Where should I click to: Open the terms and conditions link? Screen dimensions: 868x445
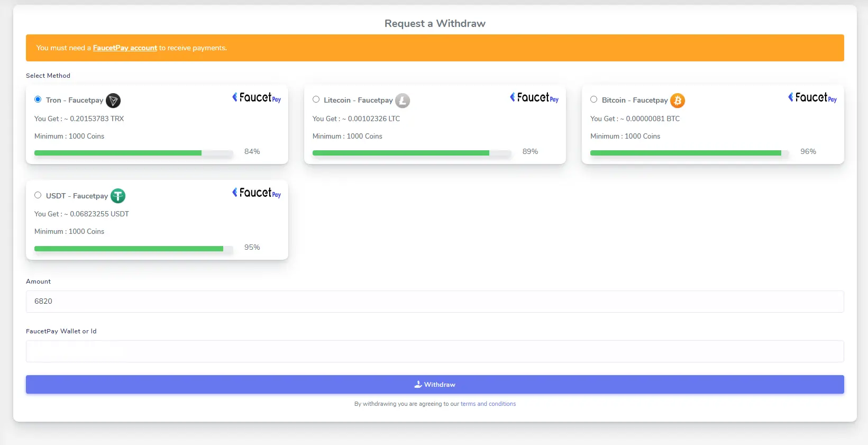point(488,404)
